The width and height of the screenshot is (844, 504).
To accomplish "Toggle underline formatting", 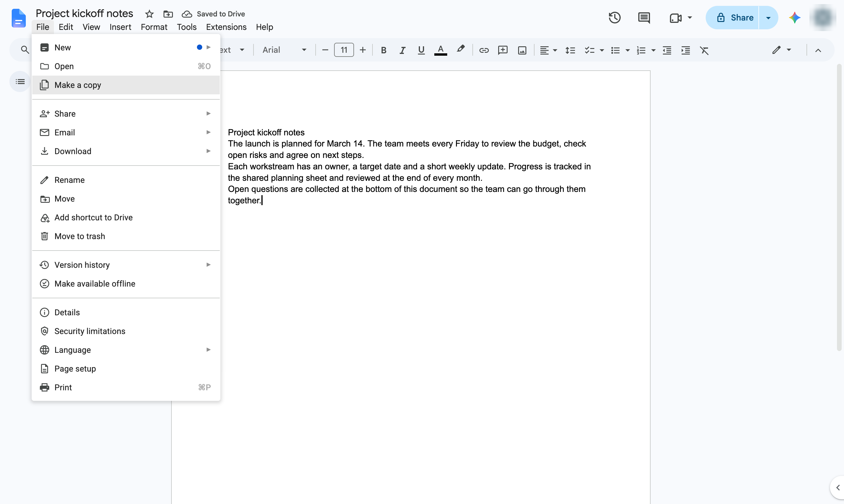I will coord(421,50).
